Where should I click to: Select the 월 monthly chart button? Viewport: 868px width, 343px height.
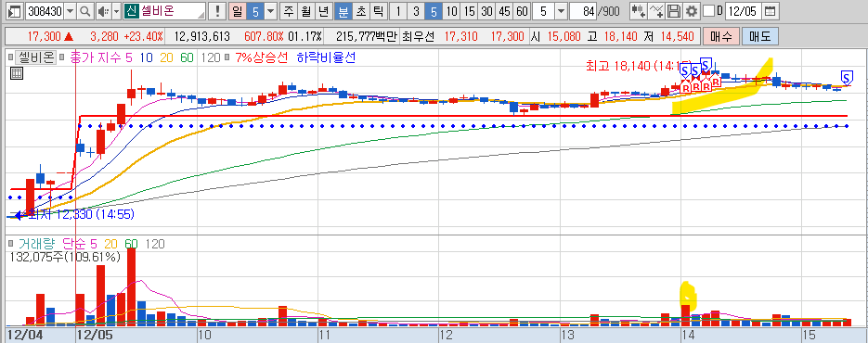pos(305,11)
